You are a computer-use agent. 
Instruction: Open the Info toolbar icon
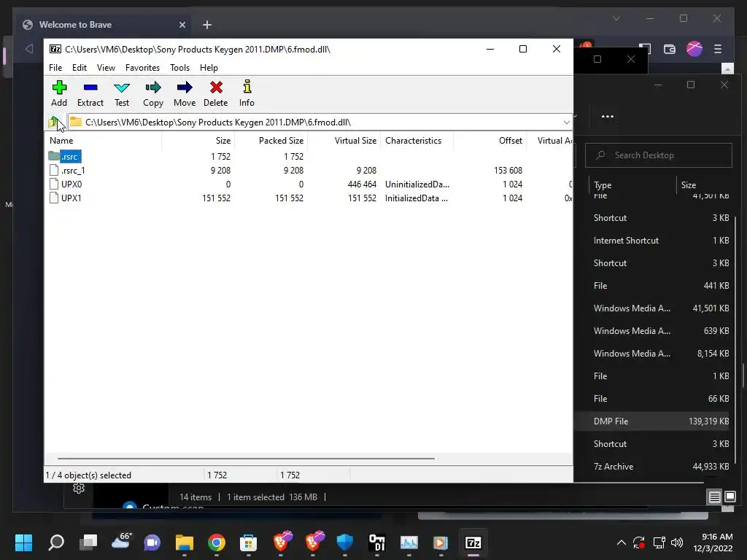coord(247,93)
